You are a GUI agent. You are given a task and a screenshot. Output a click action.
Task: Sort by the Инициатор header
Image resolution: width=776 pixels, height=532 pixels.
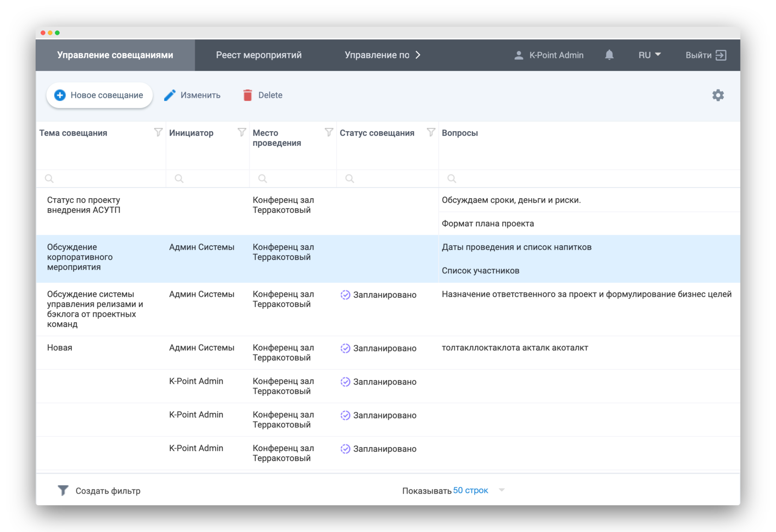(191, 133)
